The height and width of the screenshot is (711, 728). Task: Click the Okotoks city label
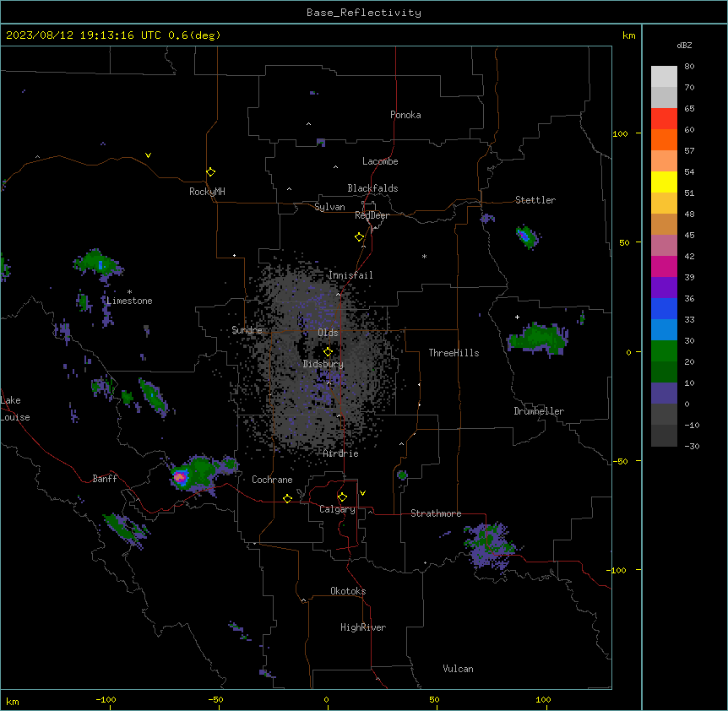(x=348, y=591)
